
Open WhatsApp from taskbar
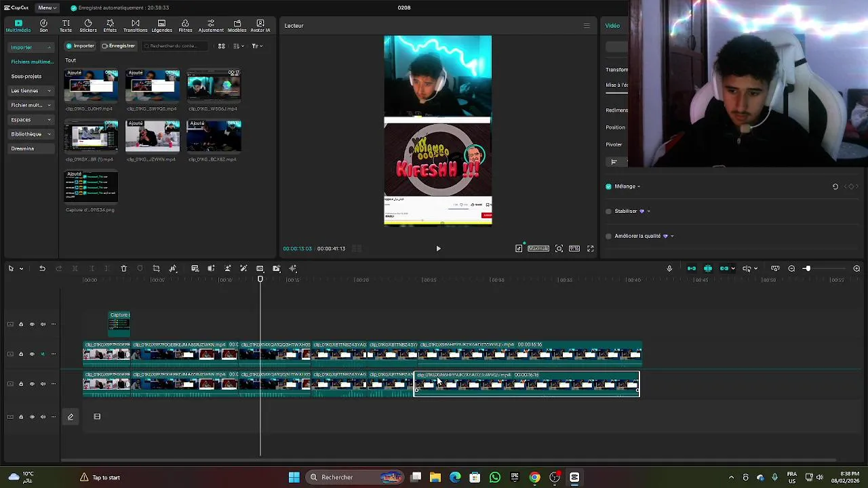click(x=495, y=477)
